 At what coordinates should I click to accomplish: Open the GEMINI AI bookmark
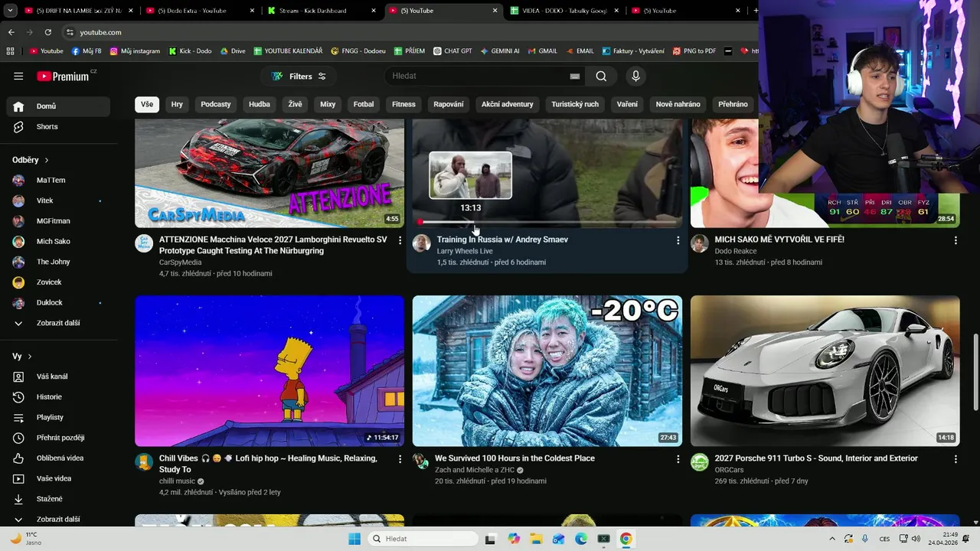pyautogui.click(x=500, y=51)
